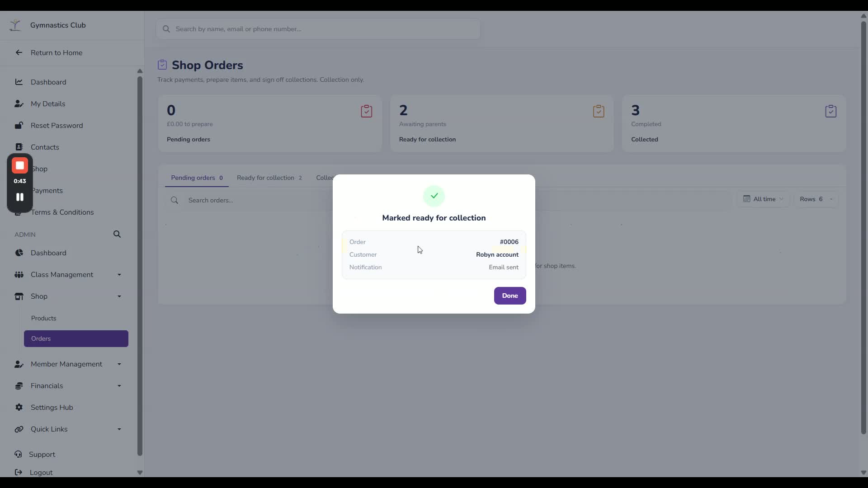Click the stop recording red square icon
The image size is (868, 488).
click(20, 166)
